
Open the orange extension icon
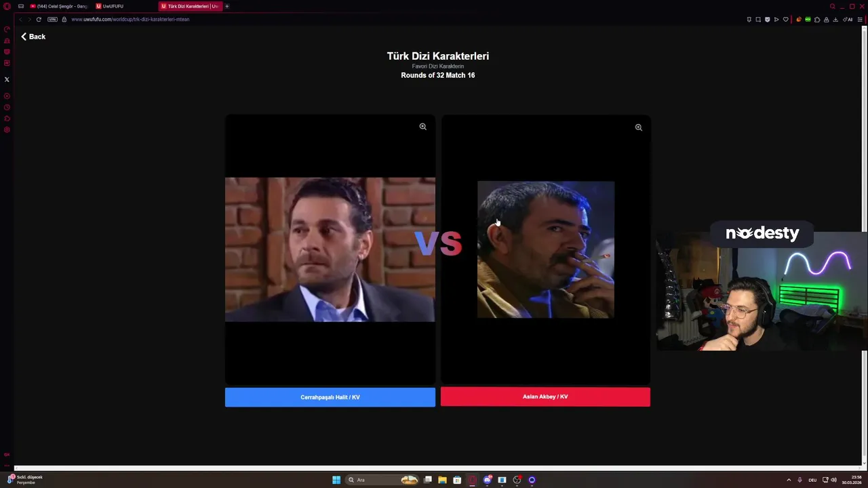point(800,20)
